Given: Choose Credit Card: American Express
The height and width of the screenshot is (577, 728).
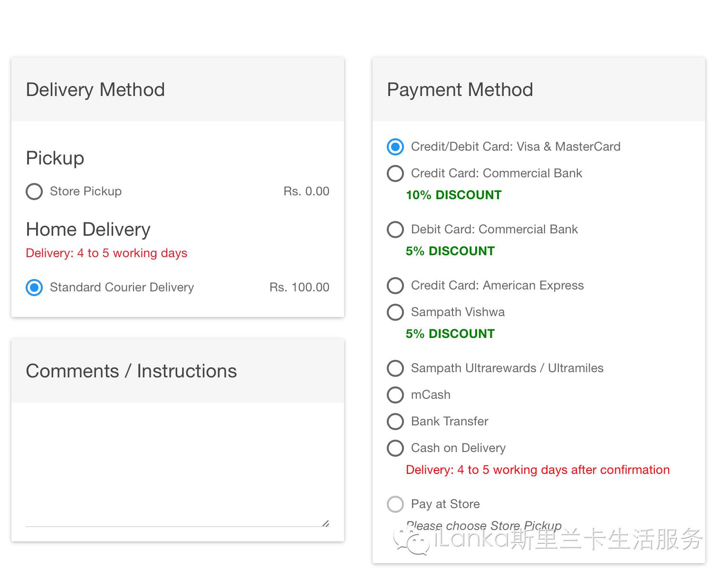Looking at the screenshot, I should pos(395,286).
